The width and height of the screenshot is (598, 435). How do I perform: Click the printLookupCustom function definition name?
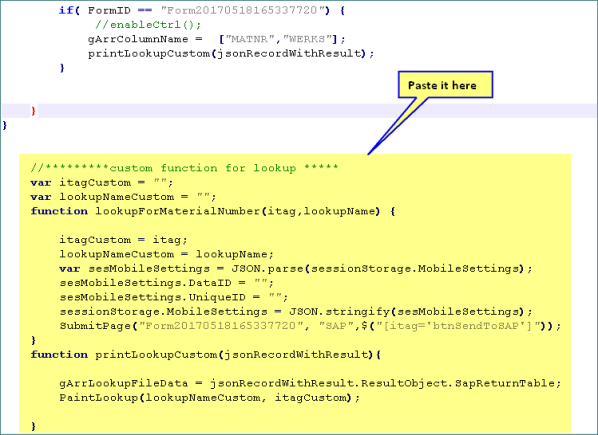click(x=156, y=355)
